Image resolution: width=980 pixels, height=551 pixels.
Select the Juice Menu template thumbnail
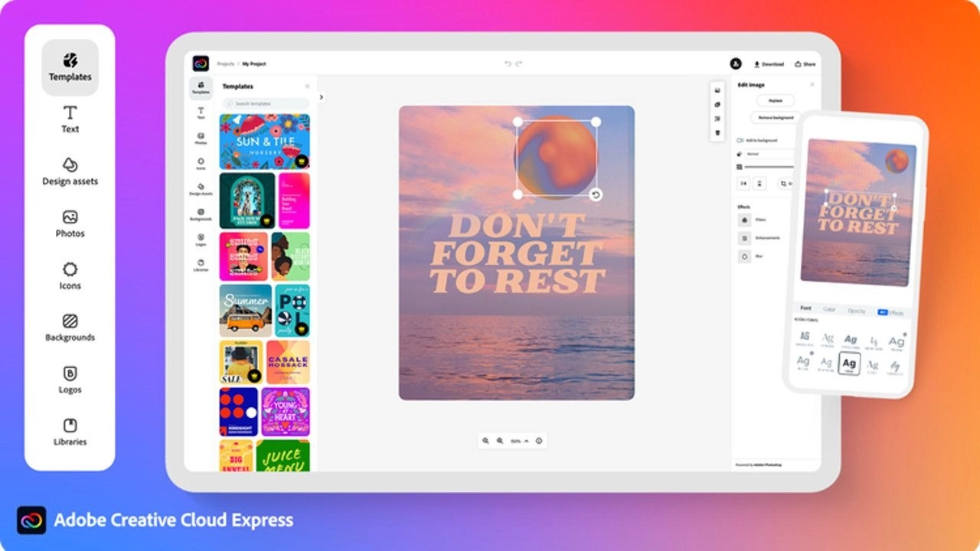coord(283,456)
